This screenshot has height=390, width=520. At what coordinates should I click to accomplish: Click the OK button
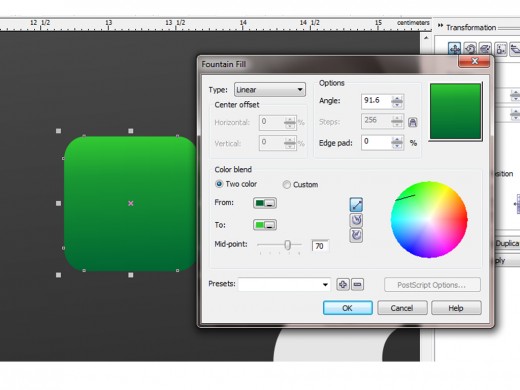coord(348,308)
